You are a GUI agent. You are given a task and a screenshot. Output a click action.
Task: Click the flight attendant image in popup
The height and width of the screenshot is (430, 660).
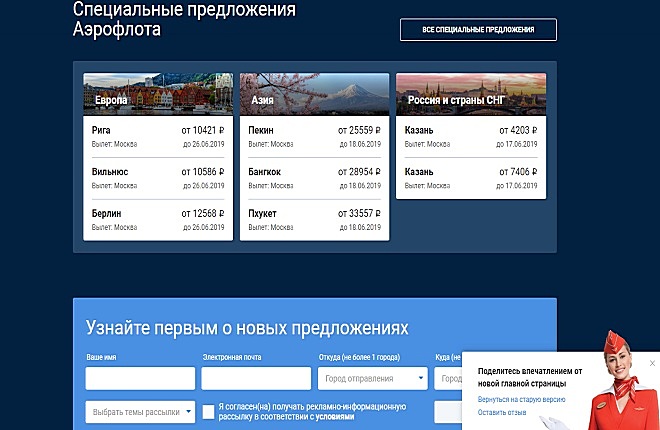[623, 381]
